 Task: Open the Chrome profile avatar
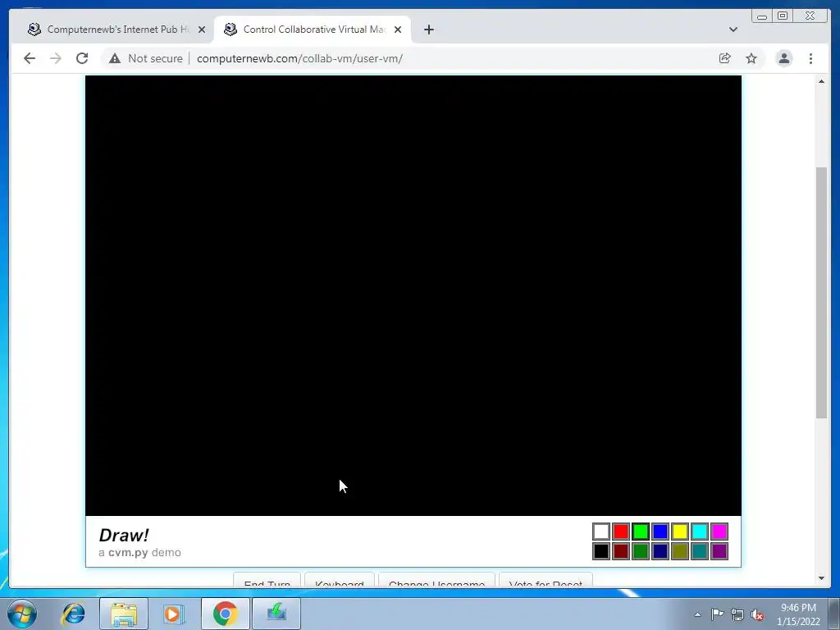point(783,58)
